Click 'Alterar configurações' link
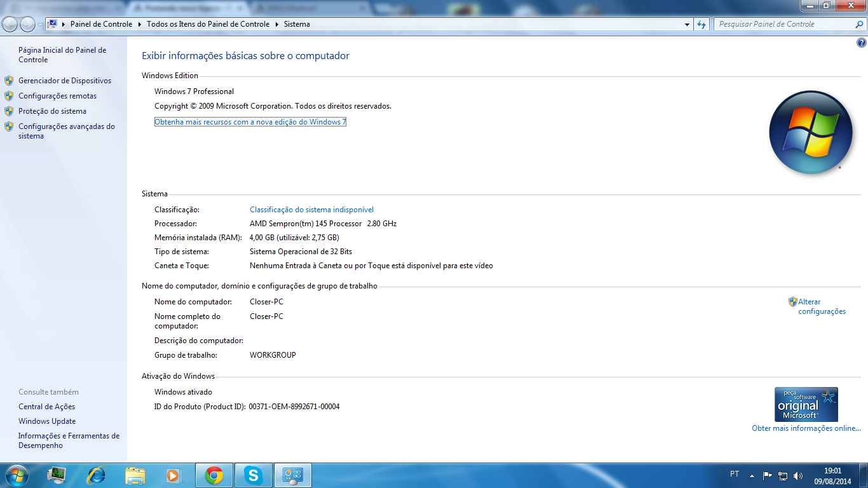Screen dimensions: 868x488 (821, 307)
